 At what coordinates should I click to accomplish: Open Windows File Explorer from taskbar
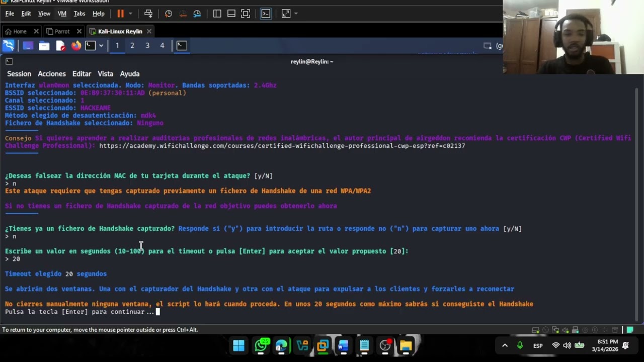coord(406,346)
